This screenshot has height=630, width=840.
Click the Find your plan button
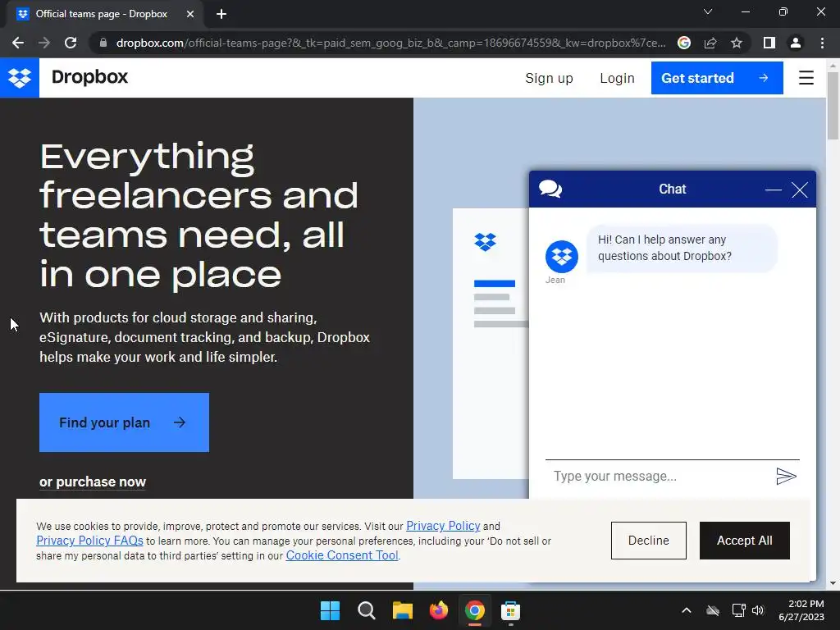[125, 422]
